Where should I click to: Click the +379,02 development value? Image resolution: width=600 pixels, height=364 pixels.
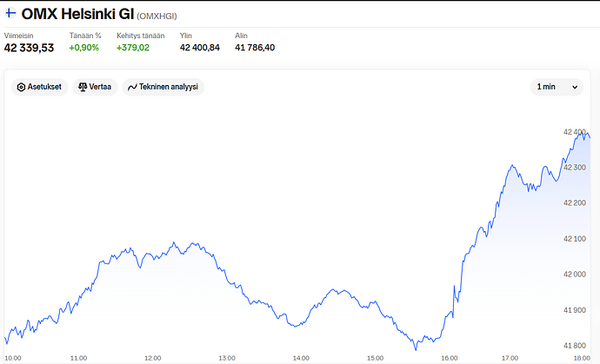[x=133, y=48]
